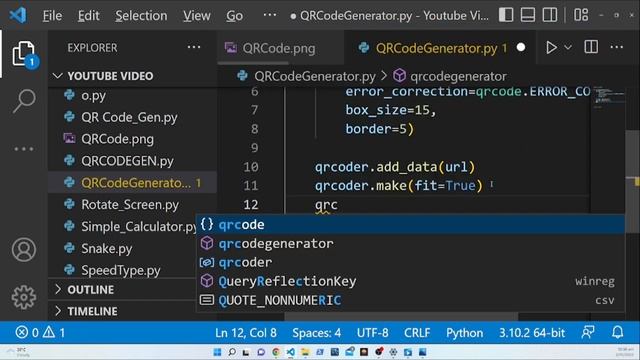
Task: Run the Python file with play button
Action: [x=551, y=48]
